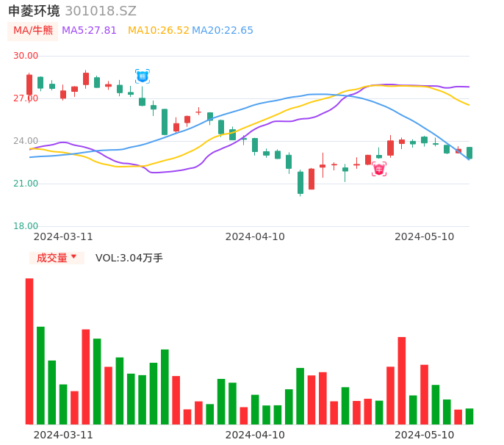Screen dimensions: 504x445
Task: Click the tallest red volume bar
Action: pyautogui.click(x=29, y=351)
